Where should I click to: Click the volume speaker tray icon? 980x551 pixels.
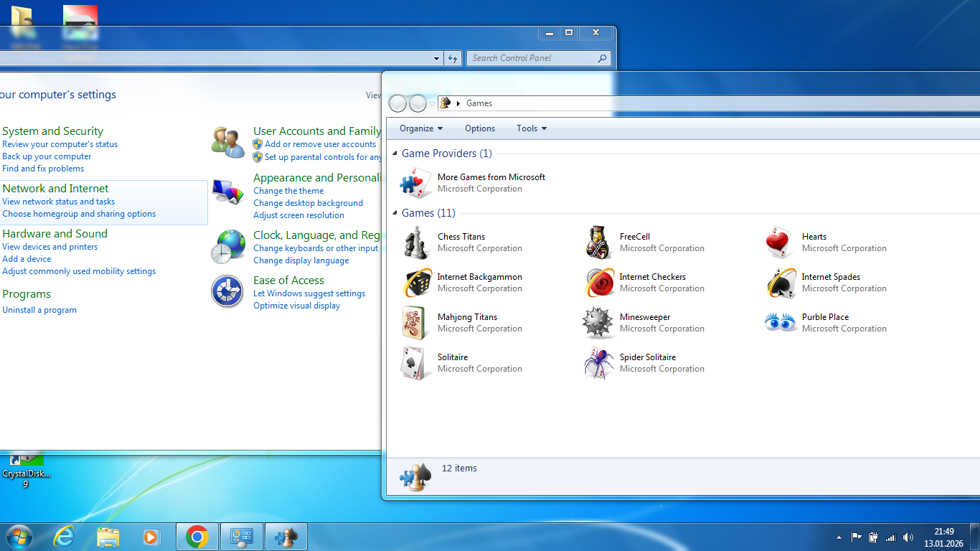[x=908, y=537]
